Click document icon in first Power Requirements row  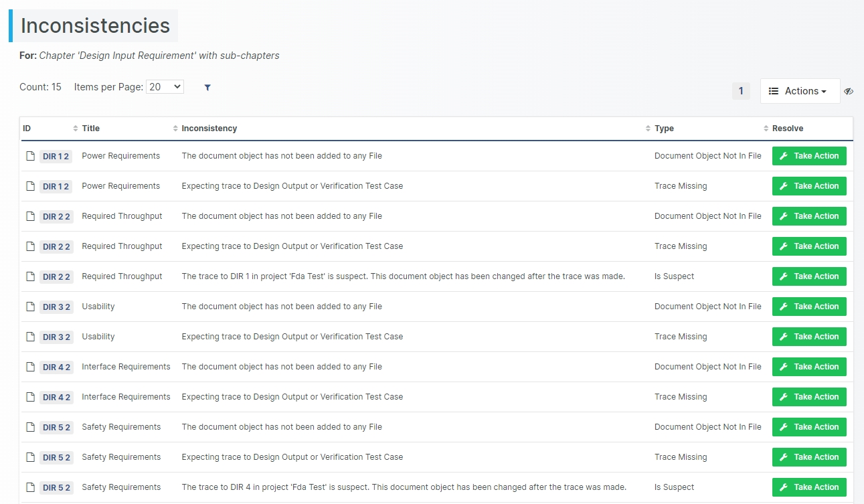(x=30, y=156)
